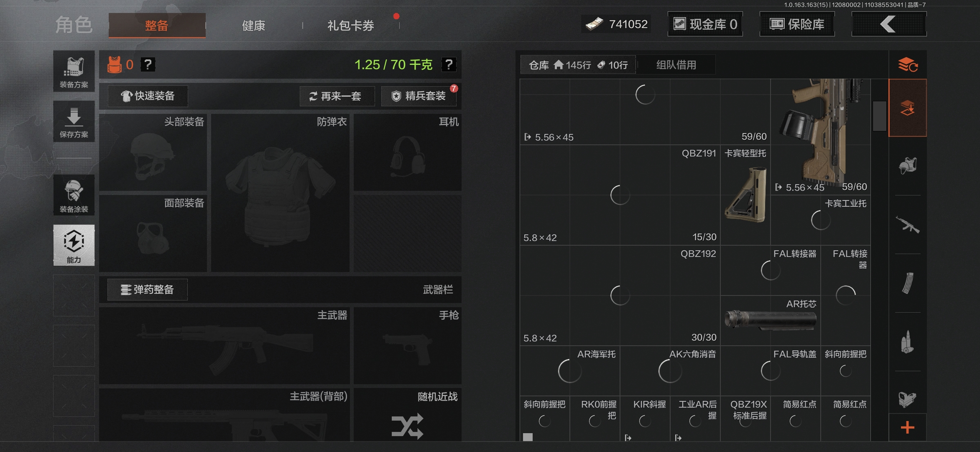Select the 能力 ability icon
Viewport: 980px width, 452px height.
coord(74,245)
